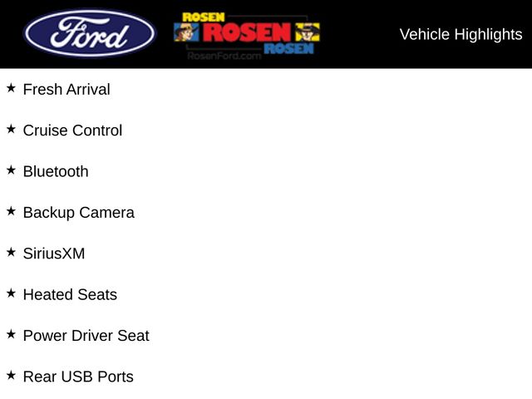Viewport: 532px width, 399px height.
Task: Select the SiriusXM highlight text
Action: (x=54, y=254)
